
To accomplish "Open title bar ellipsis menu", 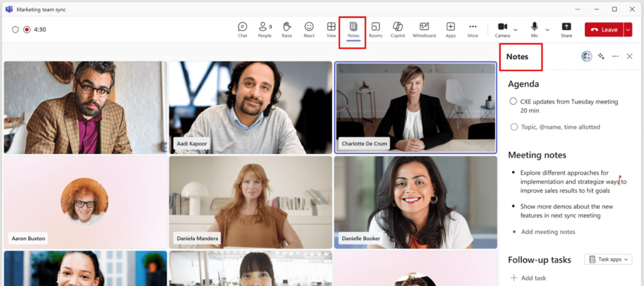I will pos(577,9).
